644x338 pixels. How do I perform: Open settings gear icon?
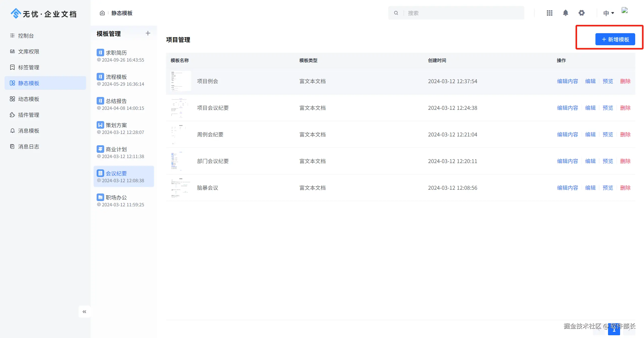[x=581, y=13]
